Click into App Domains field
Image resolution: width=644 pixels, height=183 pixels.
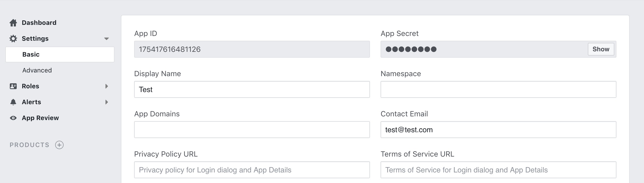click(252, 130)
